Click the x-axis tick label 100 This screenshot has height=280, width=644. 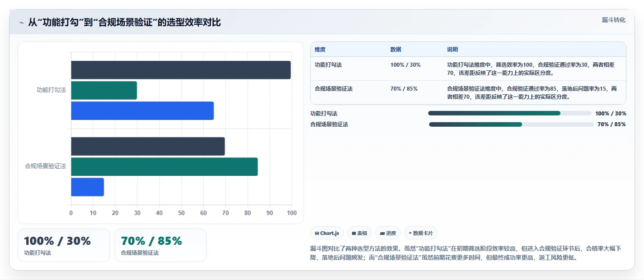292,213
